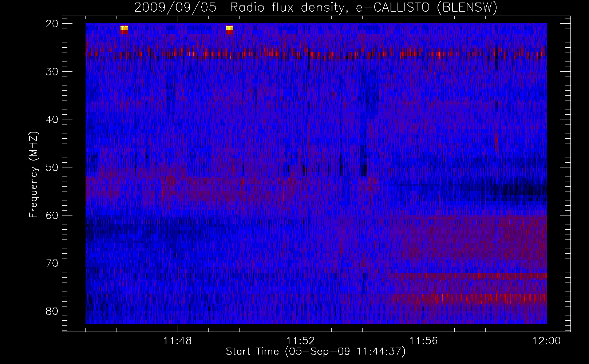The height and width of the screenshot is (364, 589).
Task: Click the plot title "2009/09/05 Radio flux density, e-CALLISTO (BLENSW)"
Action: (316, 8)
